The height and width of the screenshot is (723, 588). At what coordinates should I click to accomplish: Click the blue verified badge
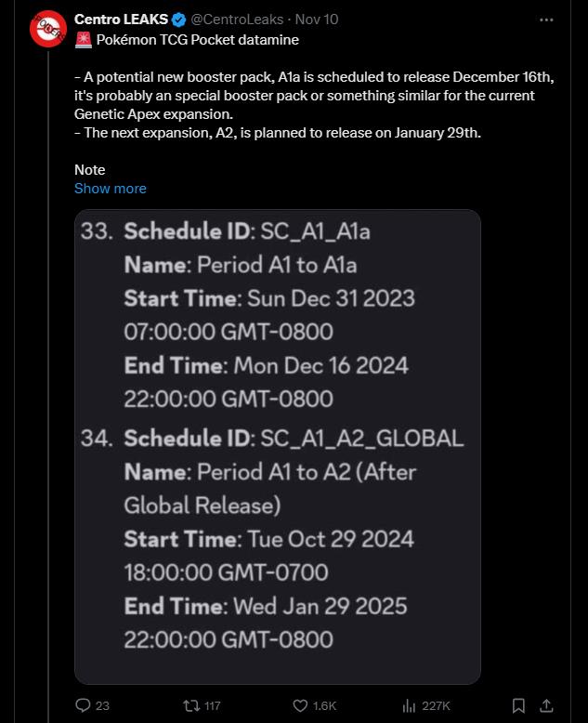(179, 20)
